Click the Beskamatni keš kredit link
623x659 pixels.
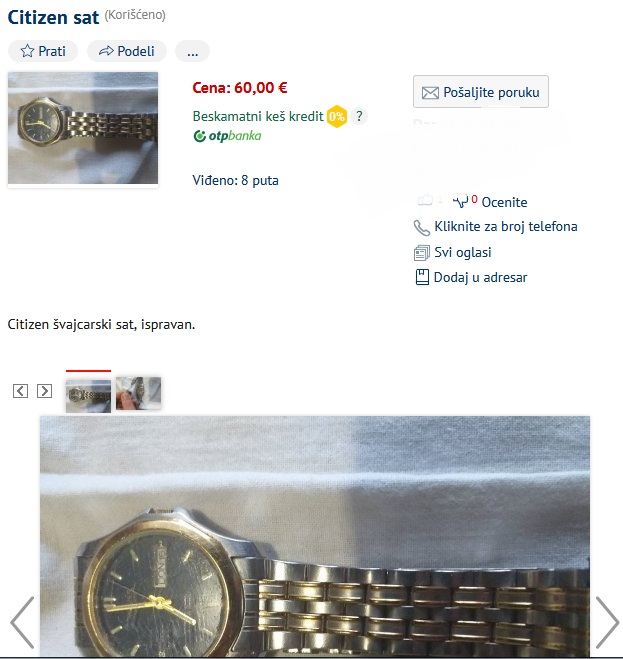pos(258,116)
